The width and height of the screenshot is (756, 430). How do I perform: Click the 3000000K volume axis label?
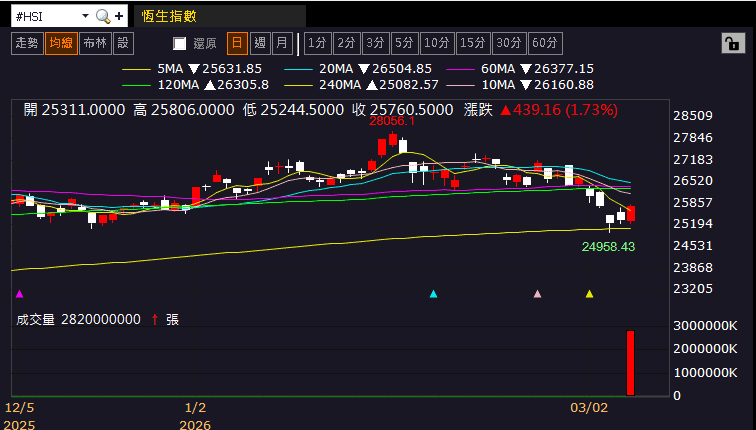(705, 326)
